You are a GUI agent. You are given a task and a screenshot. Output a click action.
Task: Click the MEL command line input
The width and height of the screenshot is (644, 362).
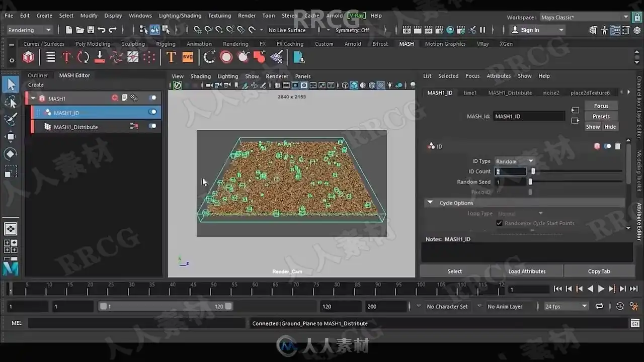coord(137,323)
